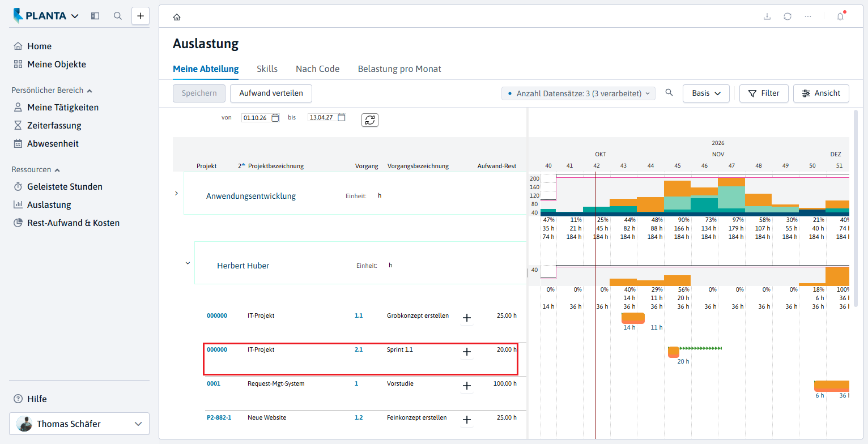This screenshot has height=444, width=868.
Task: Open Geleistete Stunden in the sidebar
Action: tap(65, 187)
